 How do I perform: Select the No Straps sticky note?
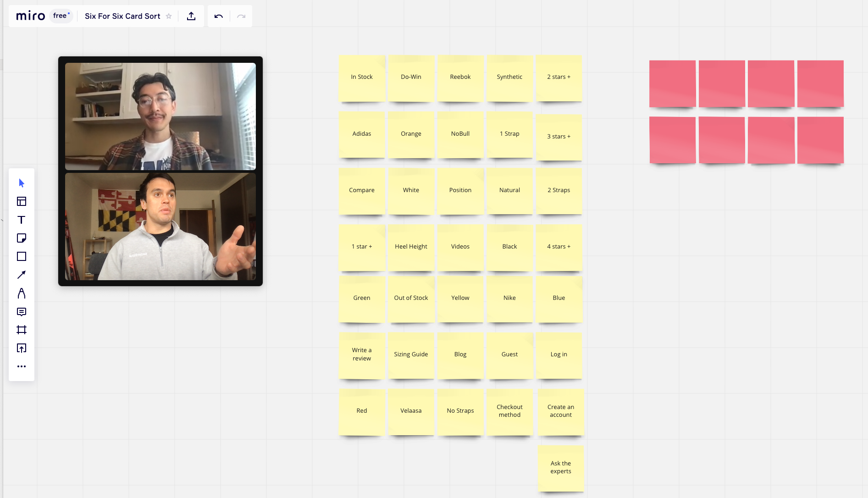(460, 412)
